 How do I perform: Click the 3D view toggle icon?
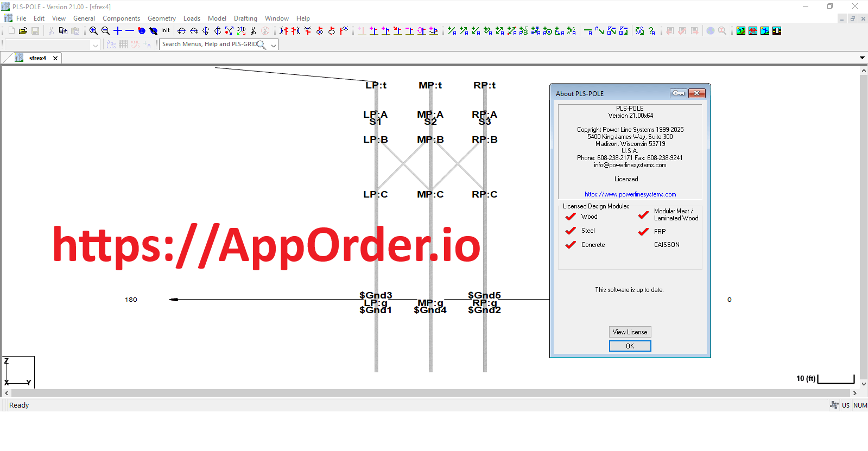tap(241, 31)
